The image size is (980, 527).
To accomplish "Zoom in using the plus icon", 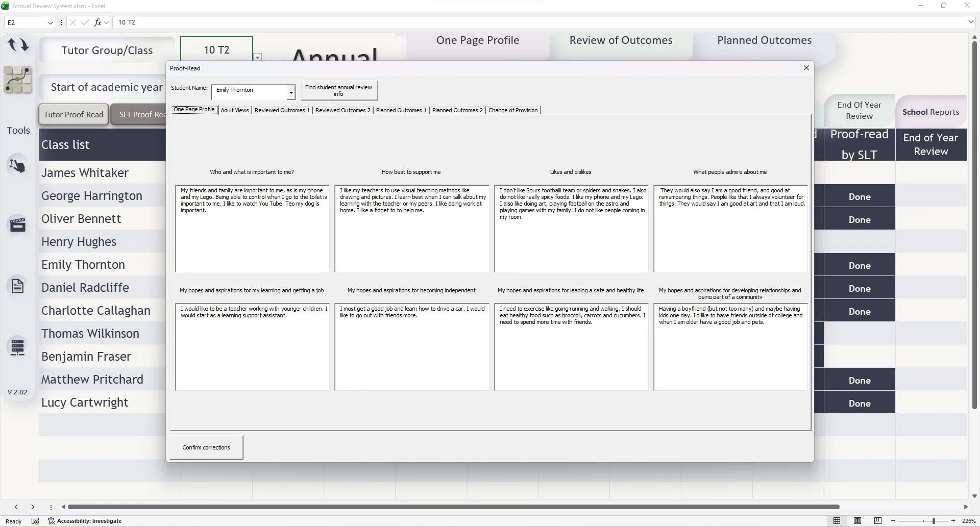I will pyautogui.click(x=953, y=521).
